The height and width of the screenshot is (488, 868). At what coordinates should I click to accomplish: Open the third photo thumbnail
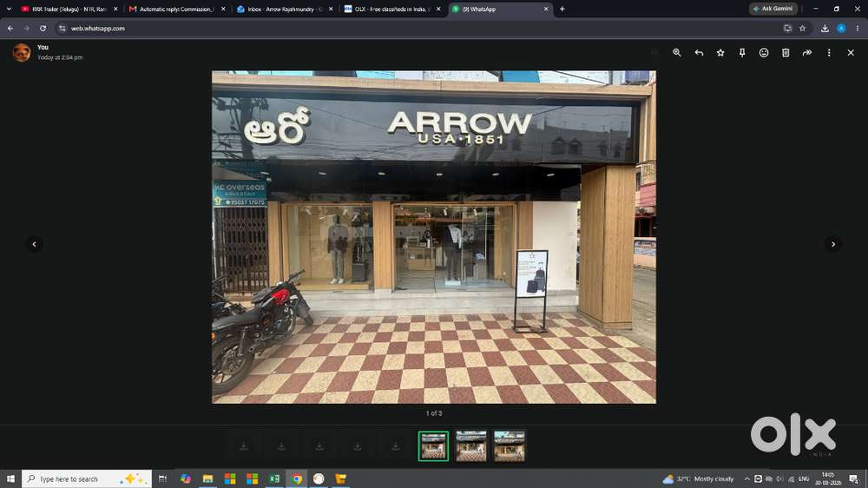pos(509,446)
